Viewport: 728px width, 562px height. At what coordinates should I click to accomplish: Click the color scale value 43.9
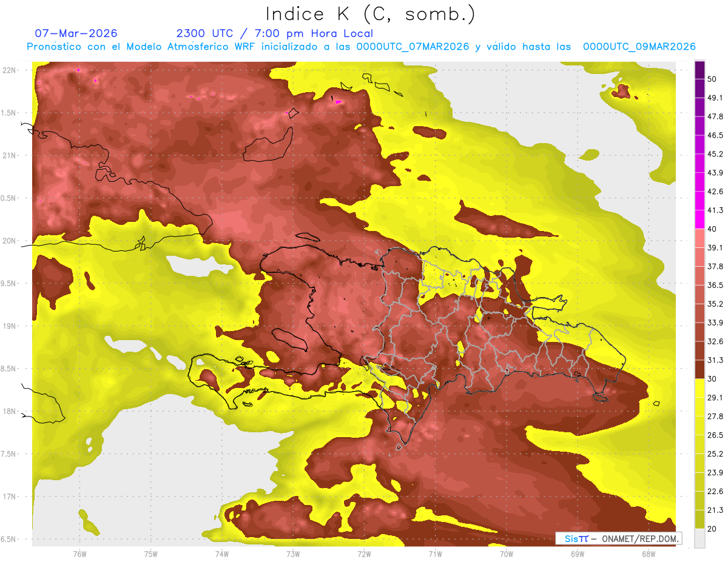tap(715, 173)
